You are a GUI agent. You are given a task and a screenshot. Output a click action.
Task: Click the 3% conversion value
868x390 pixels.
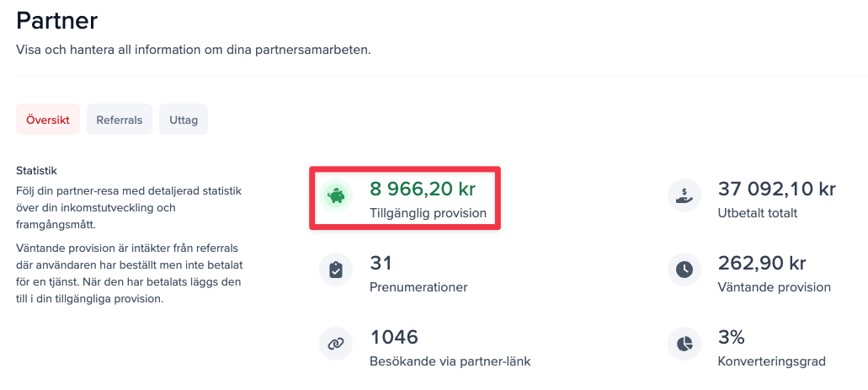point(731,337)
